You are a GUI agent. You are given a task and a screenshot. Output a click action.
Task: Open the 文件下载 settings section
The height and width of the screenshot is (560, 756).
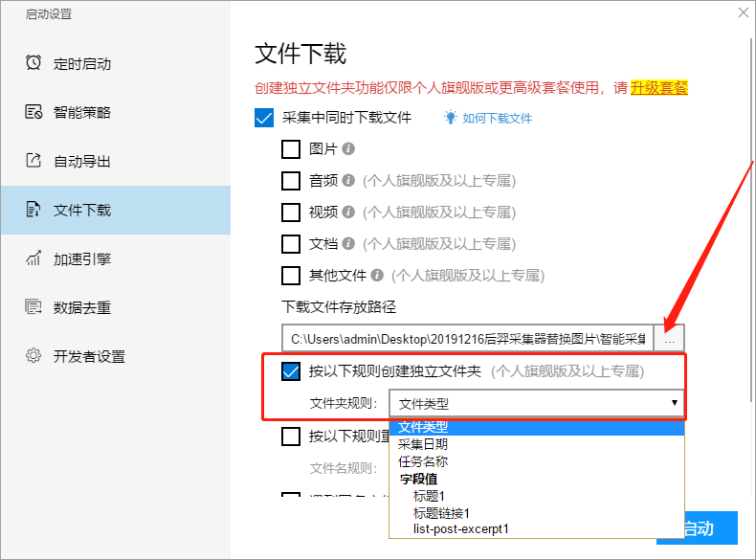tap(116, 210)
